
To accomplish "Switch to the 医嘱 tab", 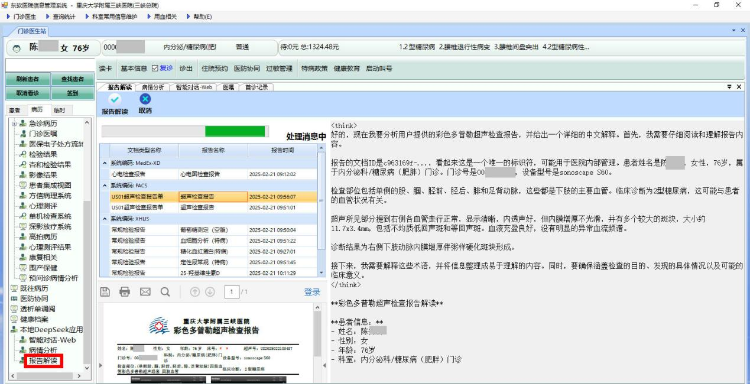I will pos(228,88).
